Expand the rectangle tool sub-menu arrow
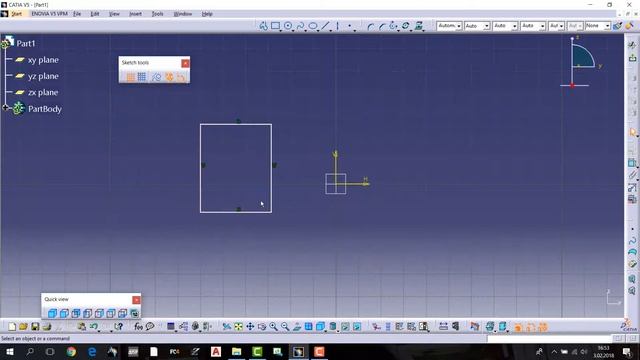The height and width of the screenshot is (360, 640). click(281, 31)
